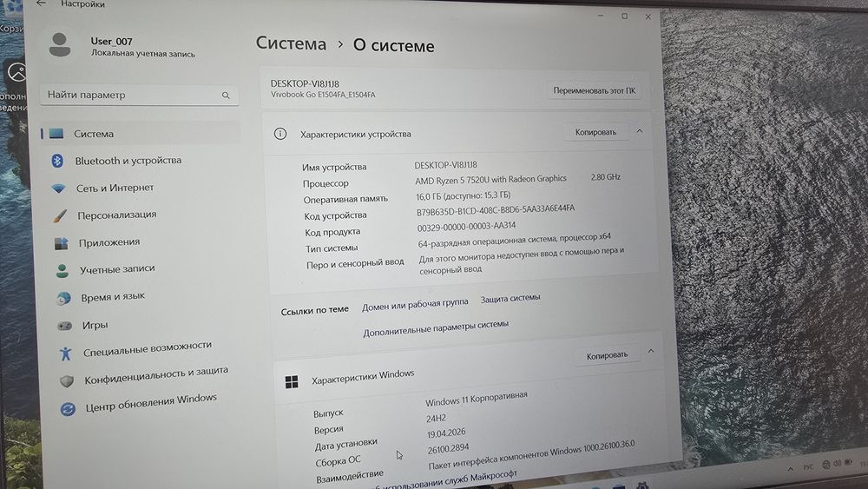
Task: Click the Bluetooth icon in the sidebar
Action: 57,161
